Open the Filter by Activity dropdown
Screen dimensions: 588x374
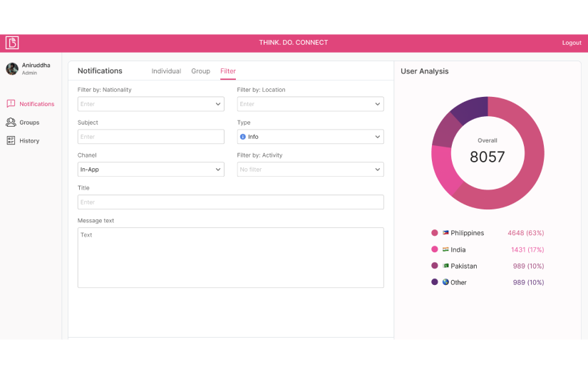click(x=310, y=170)
